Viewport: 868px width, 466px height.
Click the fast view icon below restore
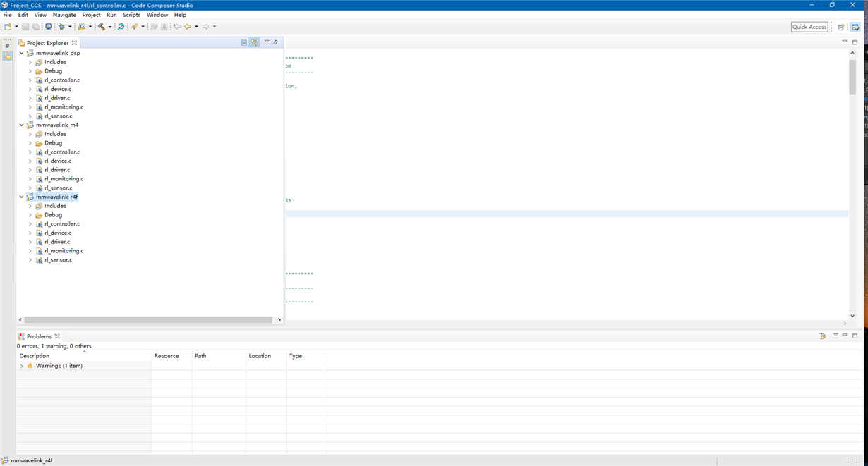click(7, 56)
